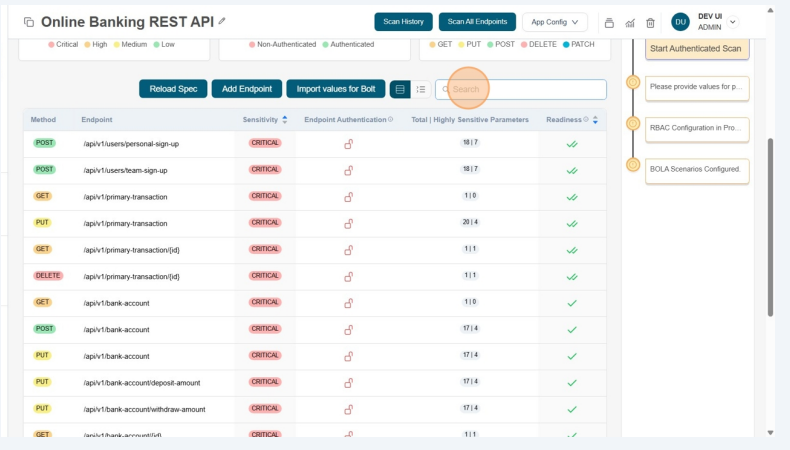Click the pencil edit icon after the title
The height and width of the screenshot is (450, 790).
pos(222,21)
